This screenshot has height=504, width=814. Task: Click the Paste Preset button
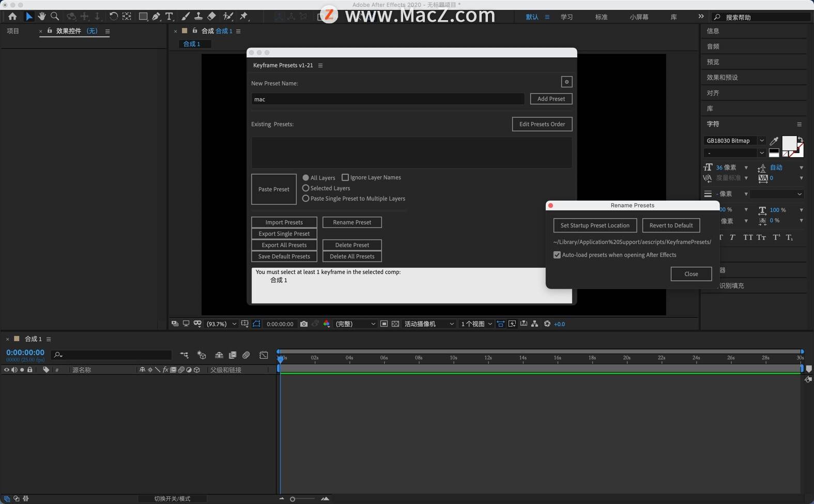(274, 189)
